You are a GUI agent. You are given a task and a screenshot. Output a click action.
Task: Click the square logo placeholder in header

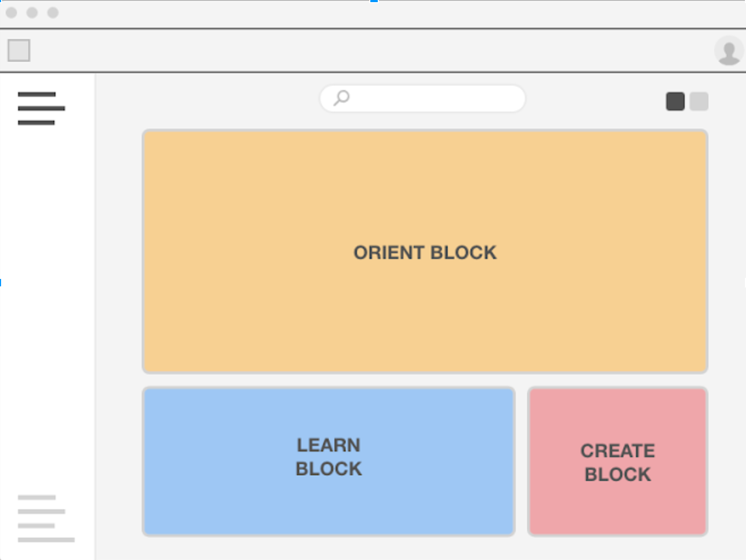coord(19,50)
